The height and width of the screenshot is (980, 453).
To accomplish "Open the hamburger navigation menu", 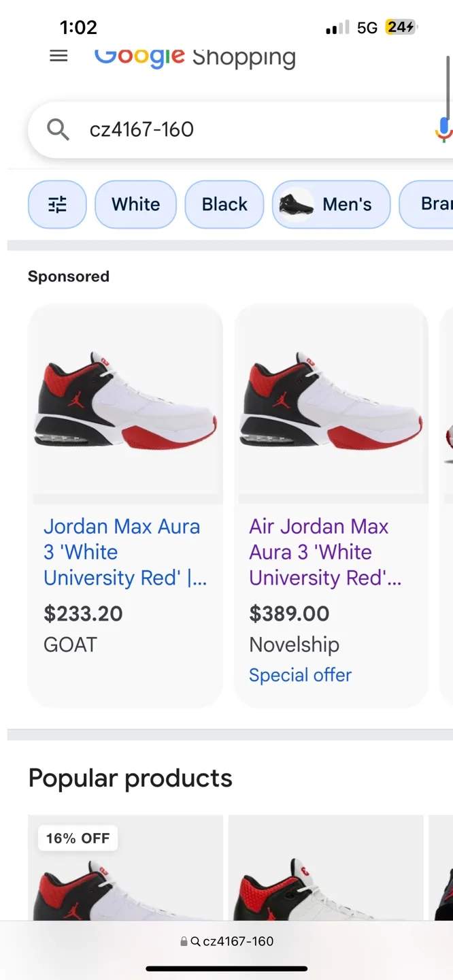I will click(58, 56).
